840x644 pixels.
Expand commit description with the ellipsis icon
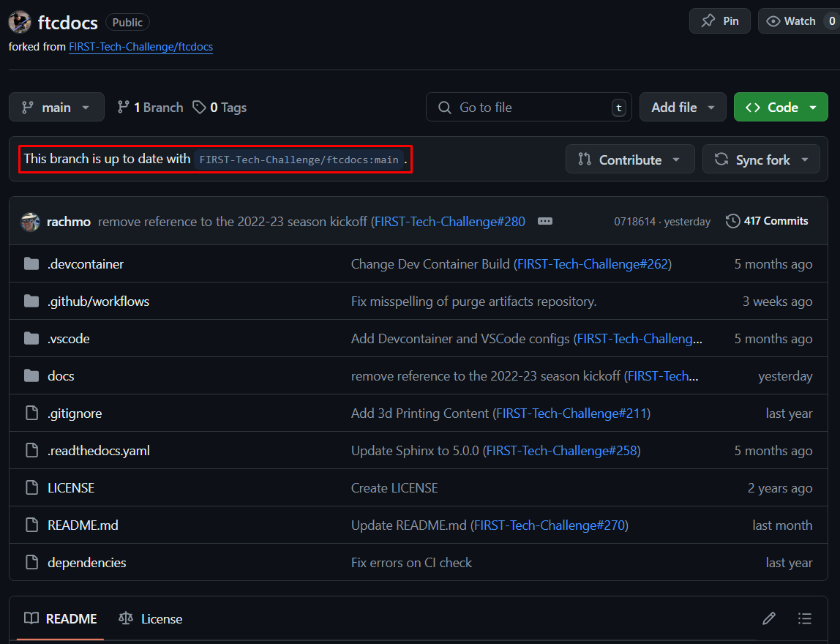(545, 220)
